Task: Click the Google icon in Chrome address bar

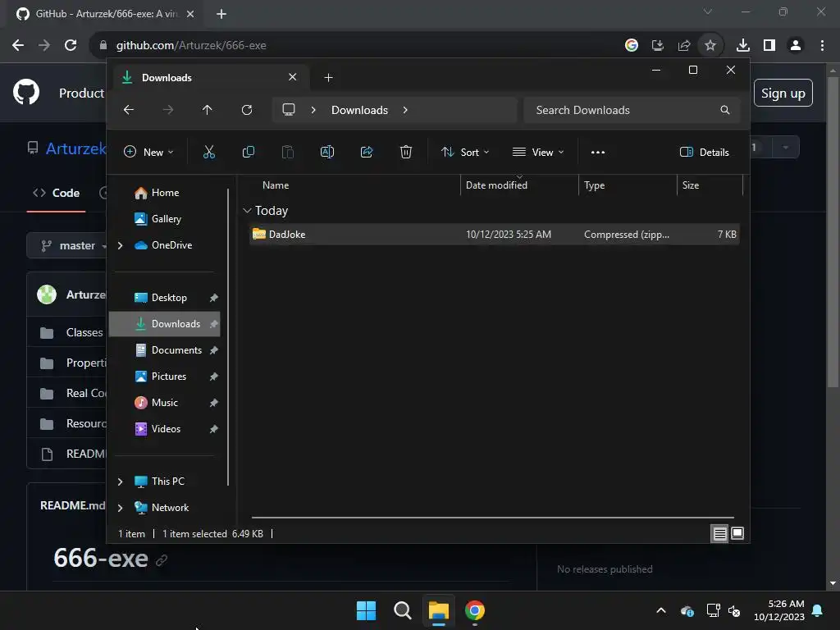Action: tap(632, 46)
